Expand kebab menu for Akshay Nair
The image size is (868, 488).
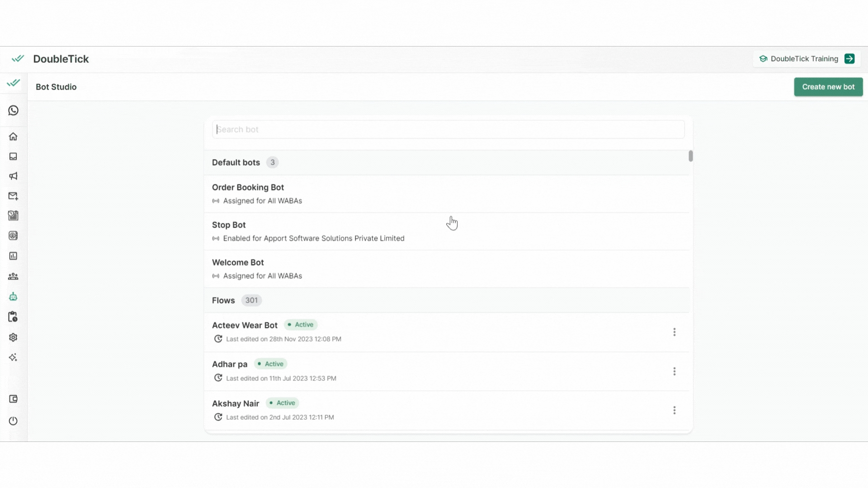click(x=674, y=410)
